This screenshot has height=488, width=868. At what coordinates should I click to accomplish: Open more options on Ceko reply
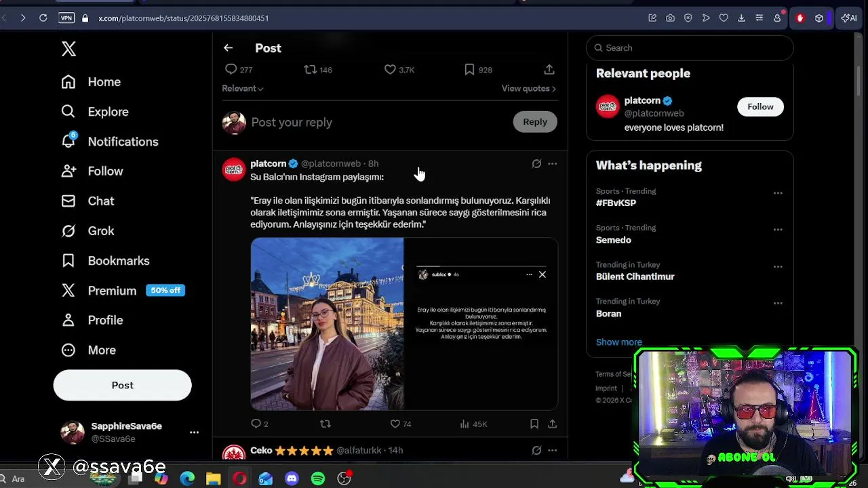click(552, 450)
